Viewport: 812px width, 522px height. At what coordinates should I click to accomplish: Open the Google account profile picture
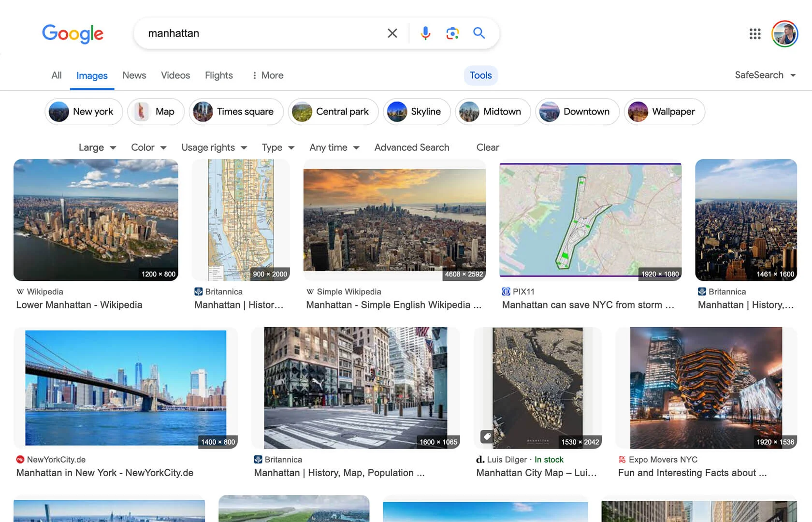point(784,34)
